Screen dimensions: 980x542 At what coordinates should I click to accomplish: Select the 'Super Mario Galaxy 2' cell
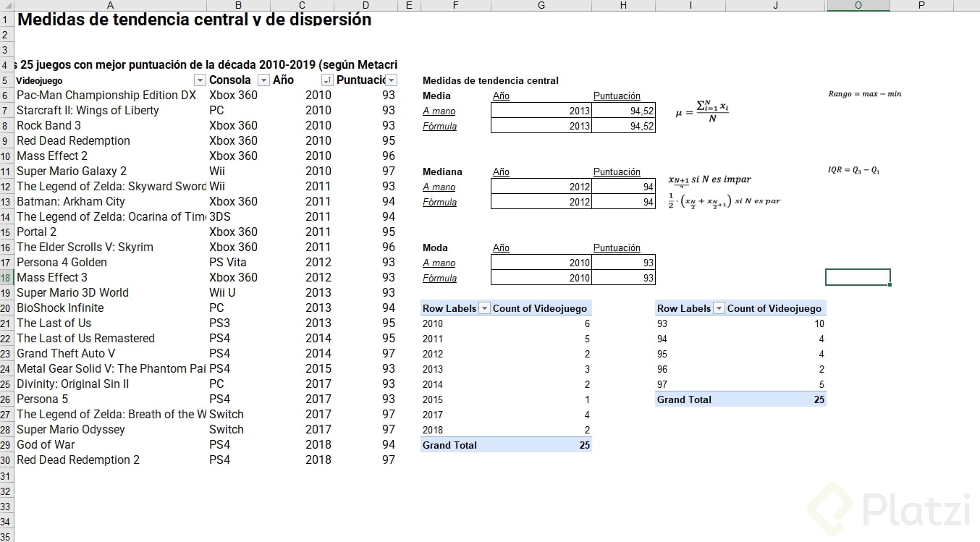[x=109, y=171]
